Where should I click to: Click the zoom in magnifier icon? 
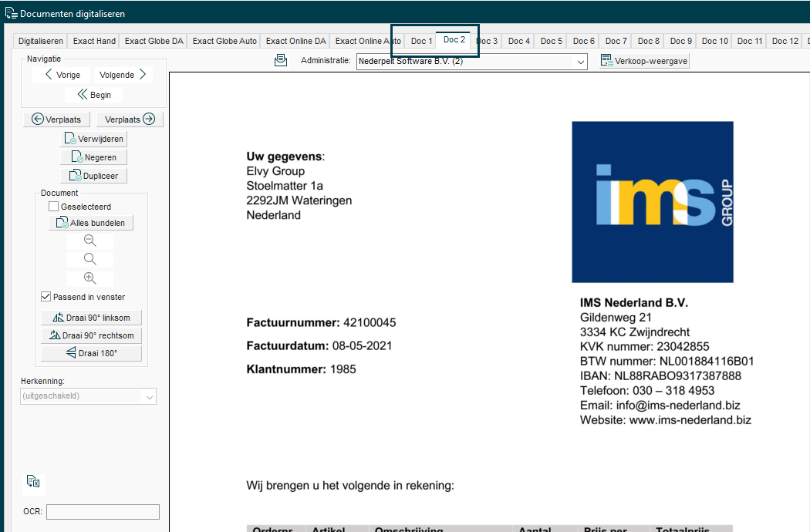(90, 278)
